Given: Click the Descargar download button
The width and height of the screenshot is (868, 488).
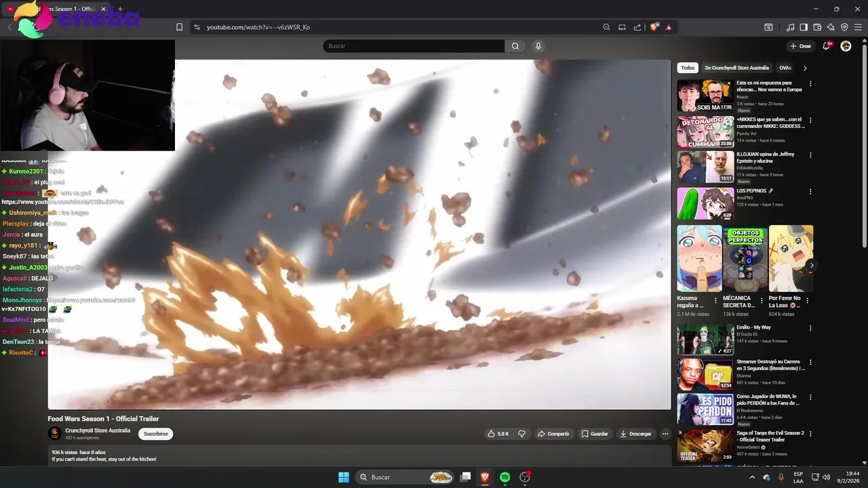Looking at the screenshot, I should click(x=636, y=434).
